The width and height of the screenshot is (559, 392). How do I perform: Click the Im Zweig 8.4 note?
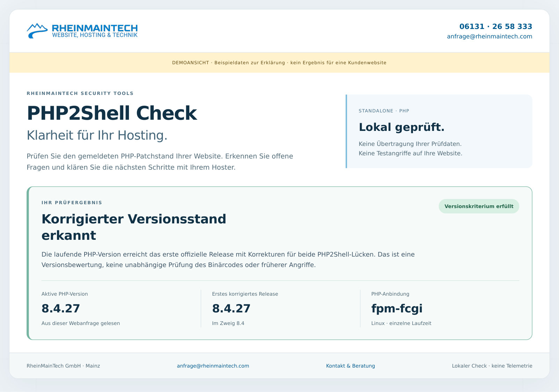coord(228,323)
